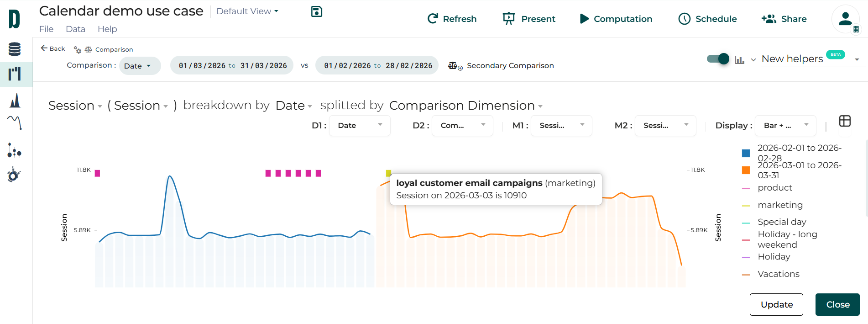Image resolution: width=868 pixels, height=324 pixels.
Task: Open the scatter nodes sidebar icon
Action: click(x=15, y=150)
